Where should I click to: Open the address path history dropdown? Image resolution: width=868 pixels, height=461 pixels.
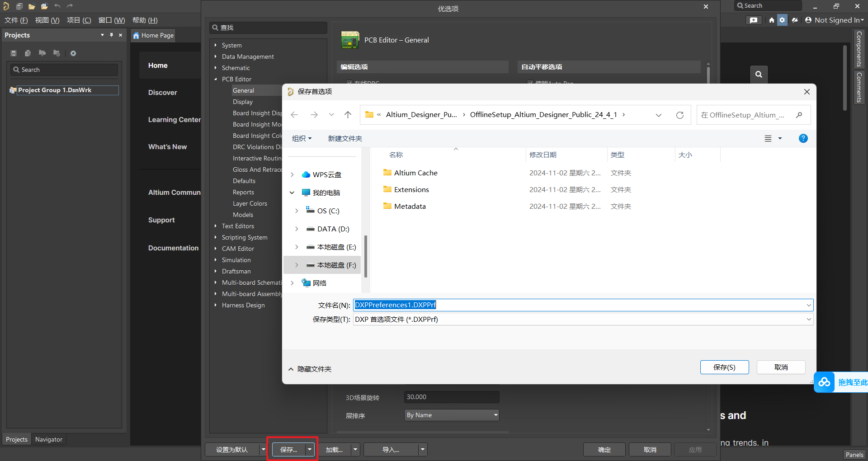(659, 115)
